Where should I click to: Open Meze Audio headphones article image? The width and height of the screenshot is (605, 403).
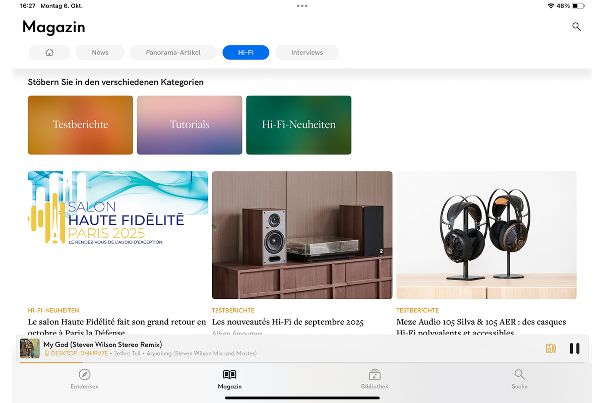486,235
